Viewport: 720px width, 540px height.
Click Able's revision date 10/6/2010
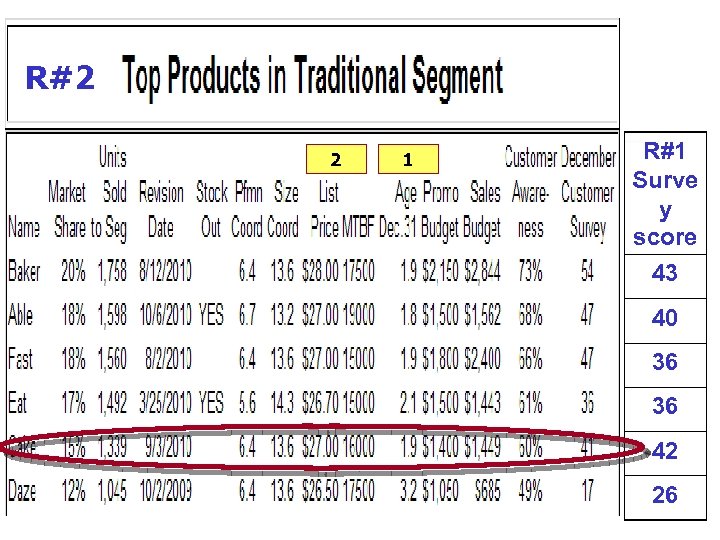click(x=166, y=315)
